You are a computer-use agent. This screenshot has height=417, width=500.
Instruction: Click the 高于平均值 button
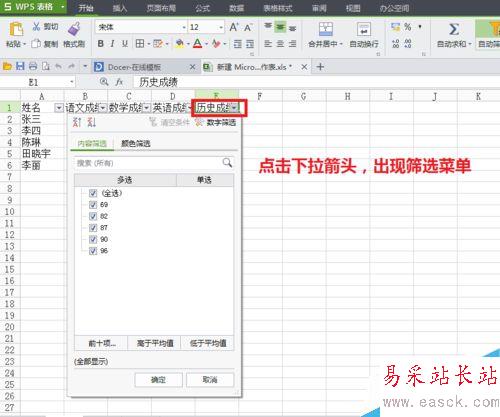(155, 343)
